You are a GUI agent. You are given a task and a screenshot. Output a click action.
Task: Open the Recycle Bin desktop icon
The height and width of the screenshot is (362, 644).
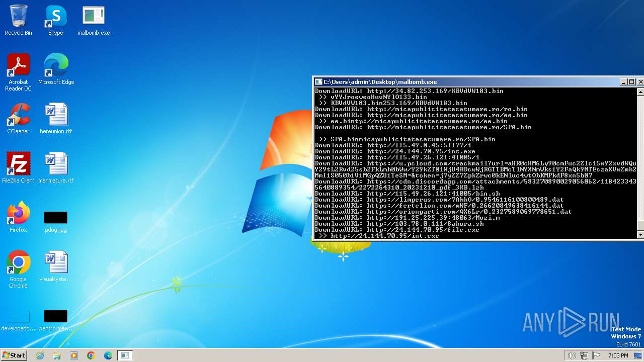[x=18, y=20]
